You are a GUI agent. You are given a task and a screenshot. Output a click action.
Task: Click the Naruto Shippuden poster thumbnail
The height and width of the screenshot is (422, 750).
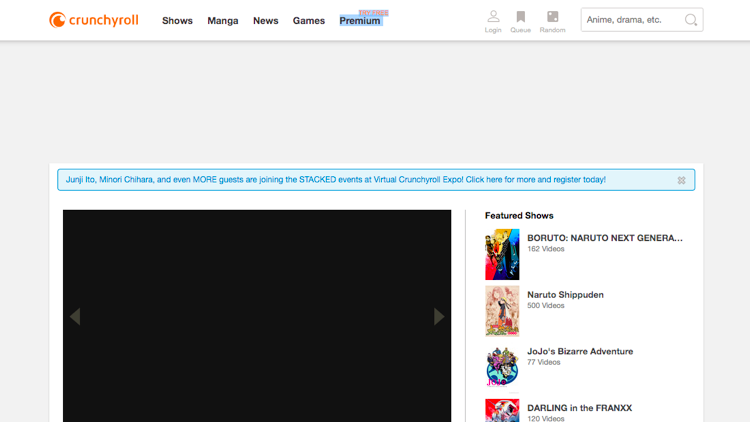(x=502, y=311)
